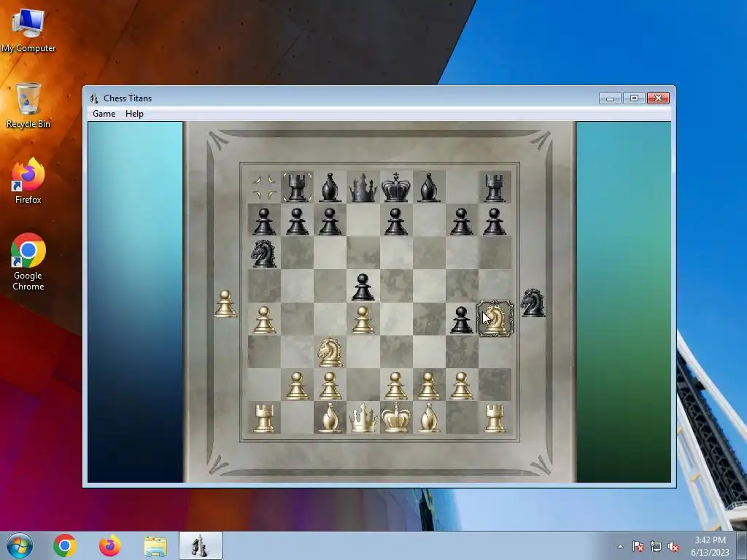This screenshot has height=560, width=747.
Task: Click the black pawn on h7
Action: 495,221
